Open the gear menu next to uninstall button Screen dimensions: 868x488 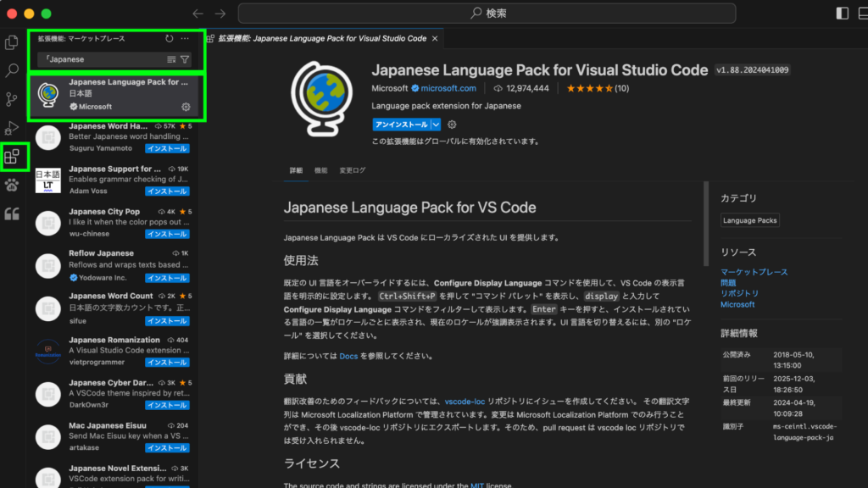452,125
